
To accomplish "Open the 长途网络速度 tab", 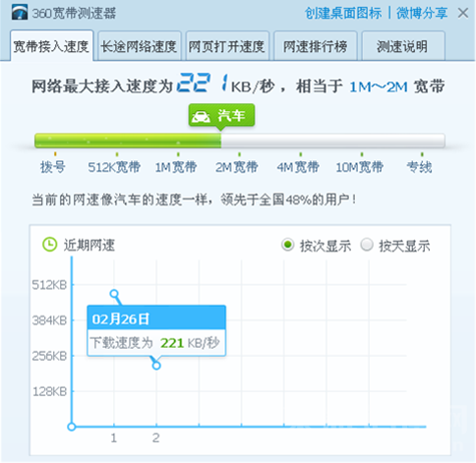I will pyautogui.click(x=140, y=46).
